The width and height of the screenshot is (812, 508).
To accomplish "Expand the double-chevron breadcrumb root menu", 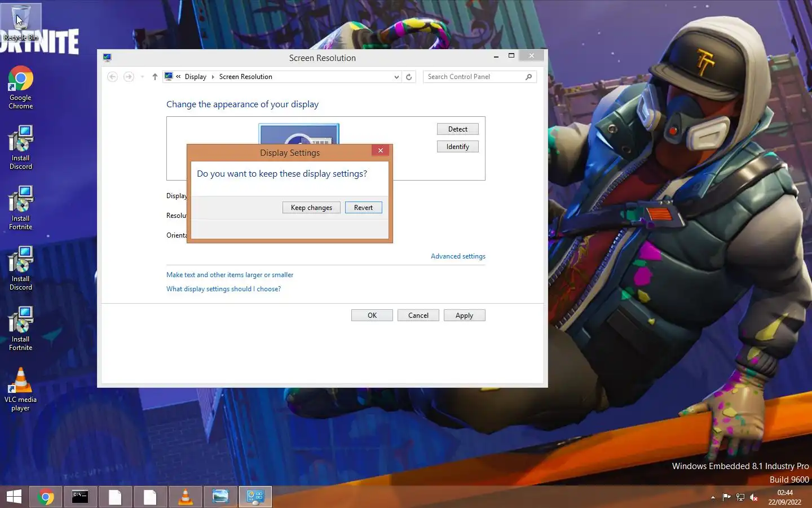I will (178, 77).
